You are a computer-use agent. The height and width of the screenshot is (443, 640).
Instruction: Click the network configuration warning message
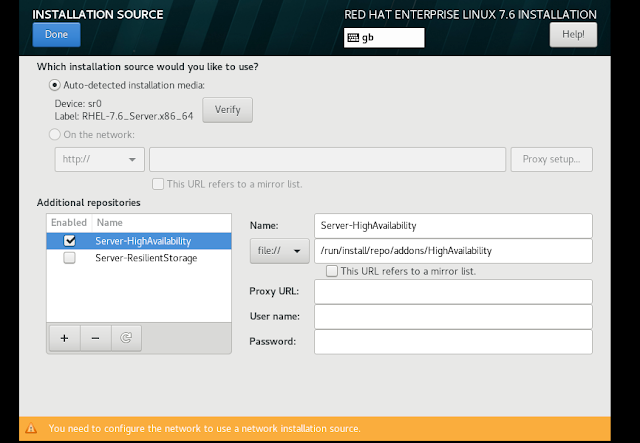(x=204, y=429)
